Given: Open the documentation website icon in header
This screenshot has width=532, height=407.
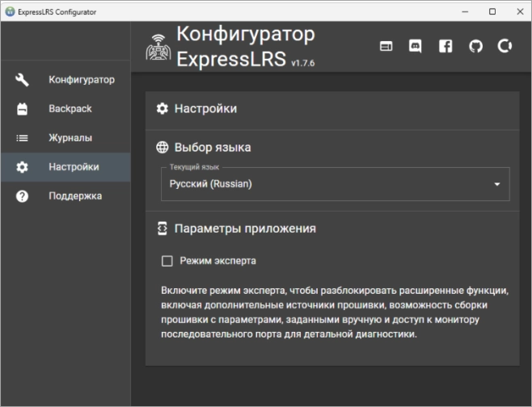Looking at the screenshot, I should tap(386, 46).
